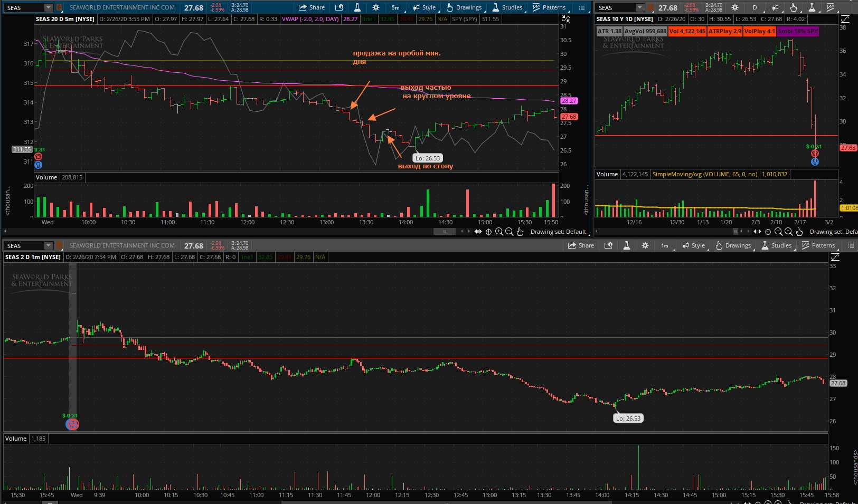This screenshot has height=504, width=858.
Task: Click trade marker icon at bottom chart open
Action: click(72, 424)
